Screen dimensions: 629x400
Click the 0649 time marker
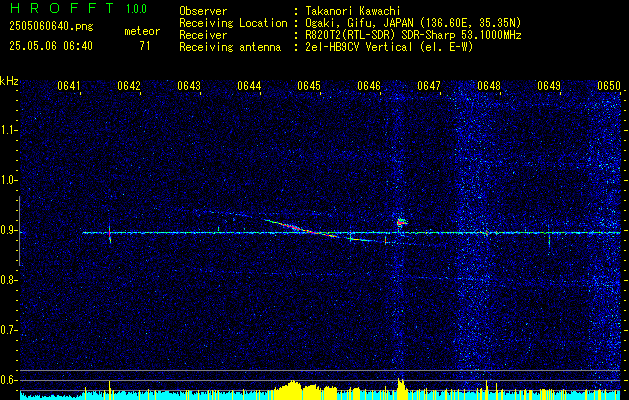click(x=549, y=86)
